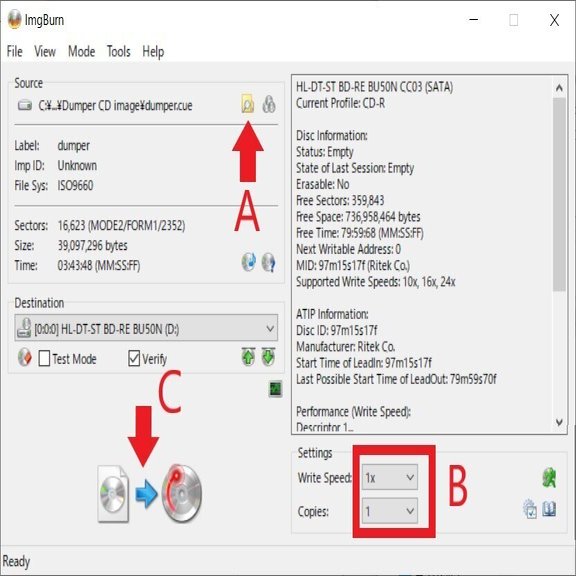Enable the Test Mode checkbox
This screenshot has width=576, height=576.
(x=44, y=358)
